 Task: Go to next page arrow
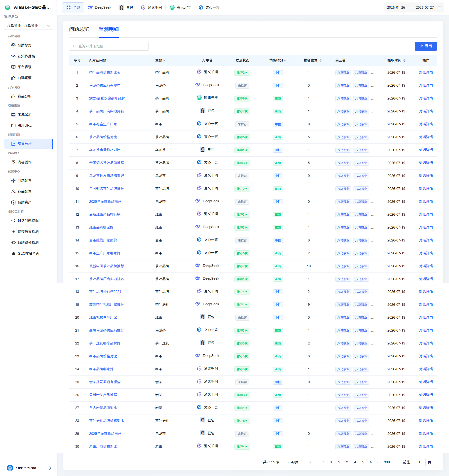(x=395, y=462)
